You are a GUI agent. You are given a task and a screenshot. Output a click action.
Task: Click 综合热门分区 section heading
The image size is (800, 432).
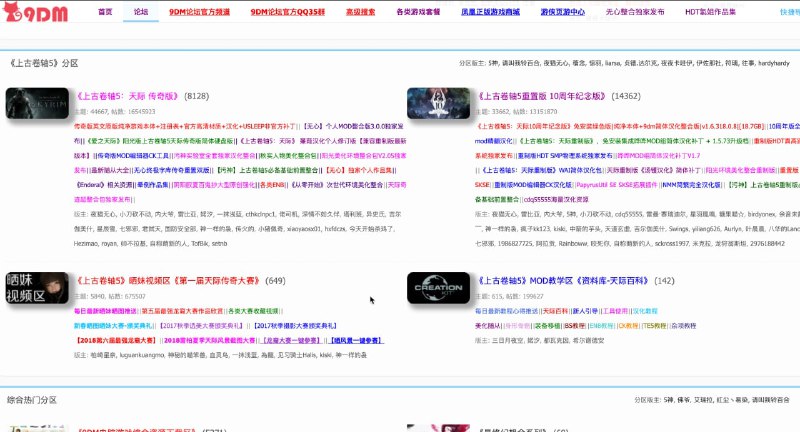click(32, 400)
